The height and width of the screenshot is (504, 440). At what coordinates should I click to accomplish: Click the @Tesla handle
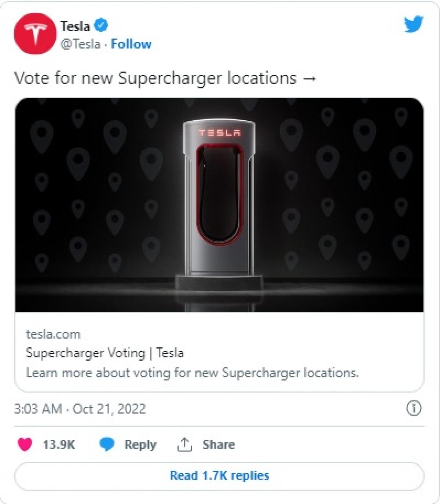click(80, 44)
